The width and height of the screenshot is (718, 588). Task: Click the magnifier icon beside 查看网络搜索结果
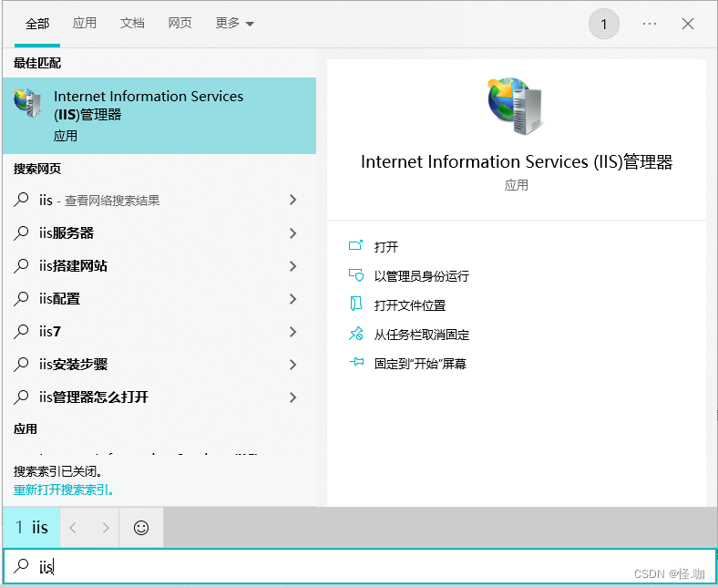click(21, 200)
